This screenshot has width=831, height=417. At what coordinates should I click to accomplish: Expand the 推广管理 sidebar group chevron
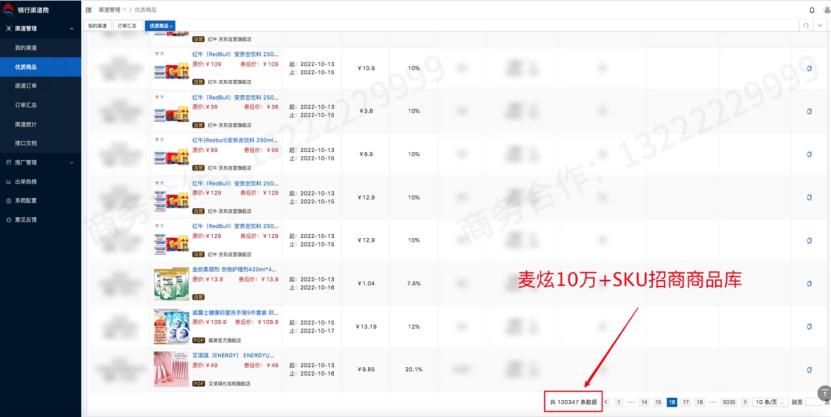72,162
